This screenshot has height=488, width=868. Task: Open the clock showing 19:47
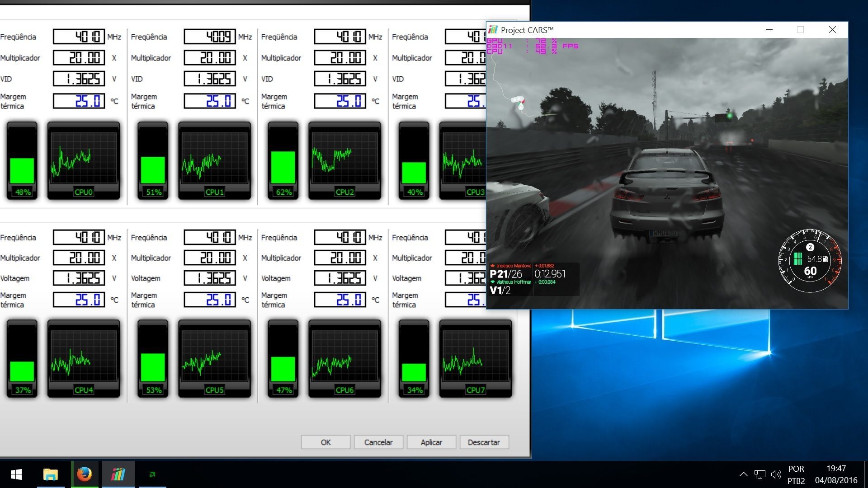click(x=836, y=474)
